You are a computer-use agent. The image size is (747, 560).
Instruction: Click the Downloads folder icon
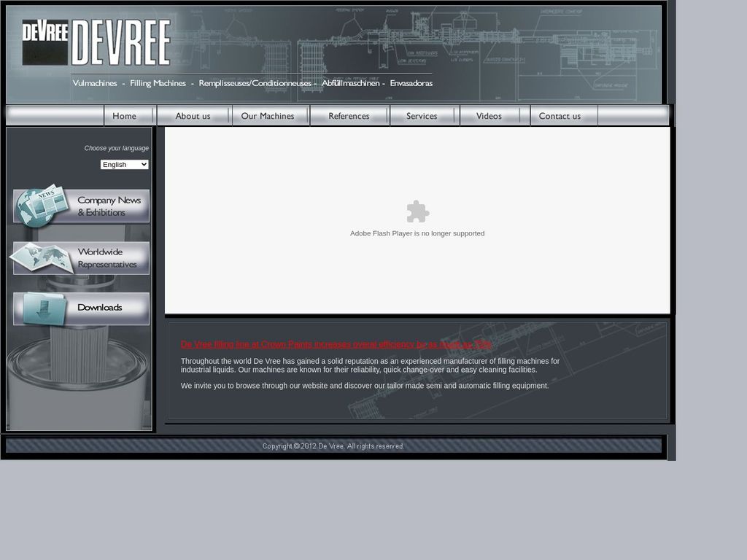point(45,308)
